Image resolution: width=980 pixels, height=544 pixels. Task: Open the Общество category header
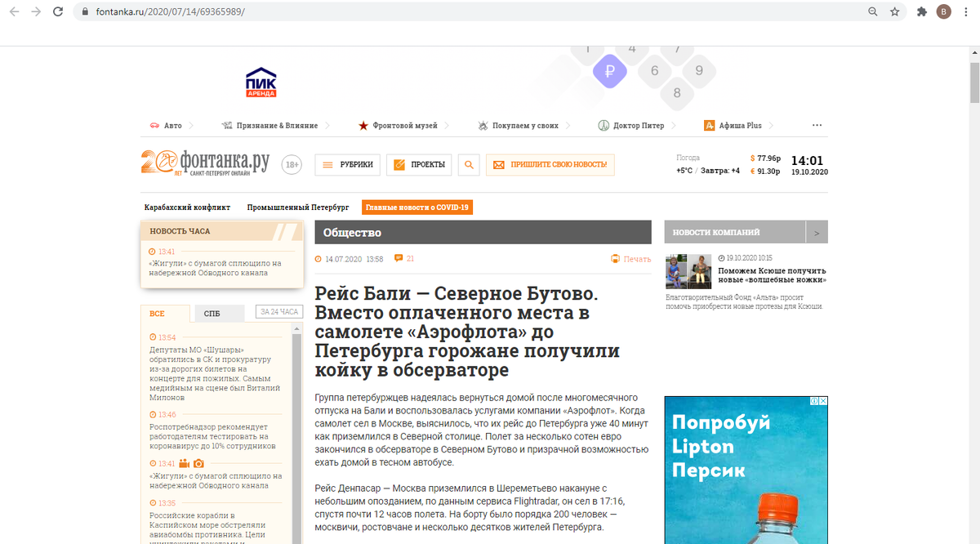tap(483, 232)
